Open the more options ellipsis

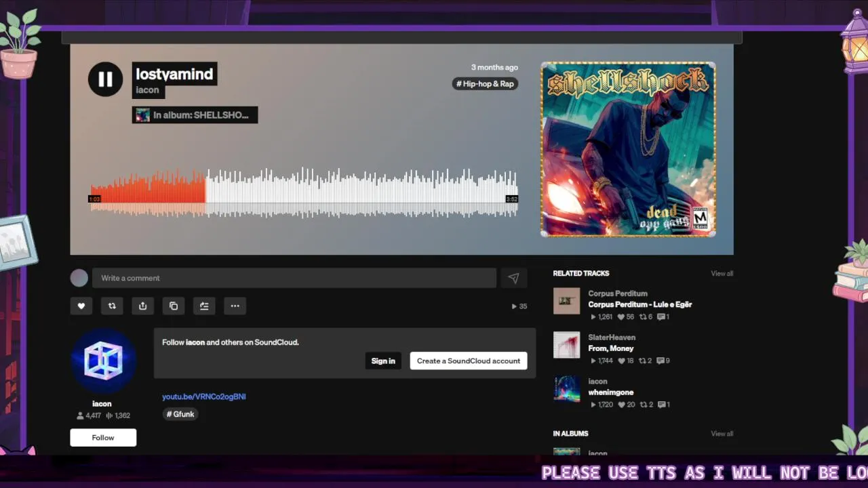tap(235, 306)
